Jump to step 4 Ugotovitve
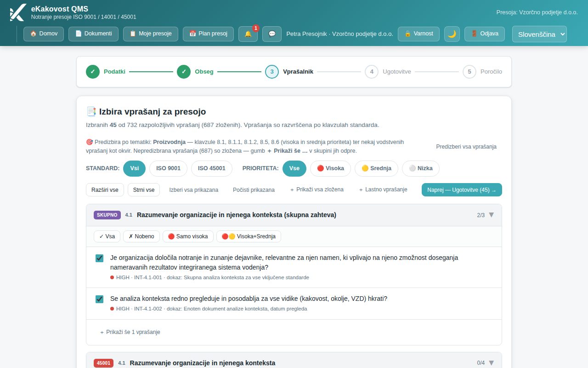 click(x=388, y=72)
